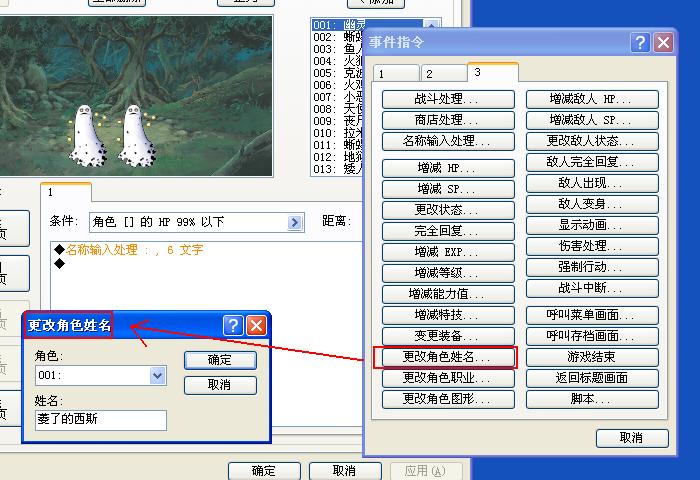
Task: Select troop list entry 010
Action: tap(338, 133)
